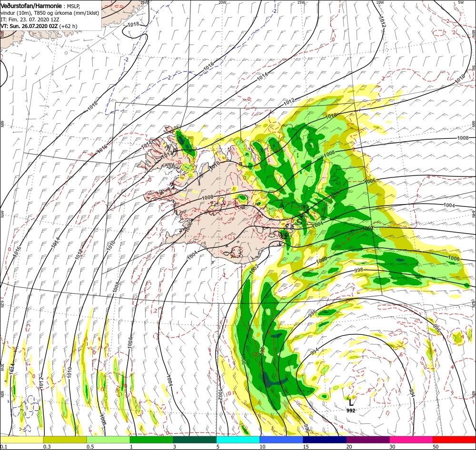Image resolution: width=476 pixels, height=450 pixels.
Task: Click the legend value '30'
Action: 392,447
